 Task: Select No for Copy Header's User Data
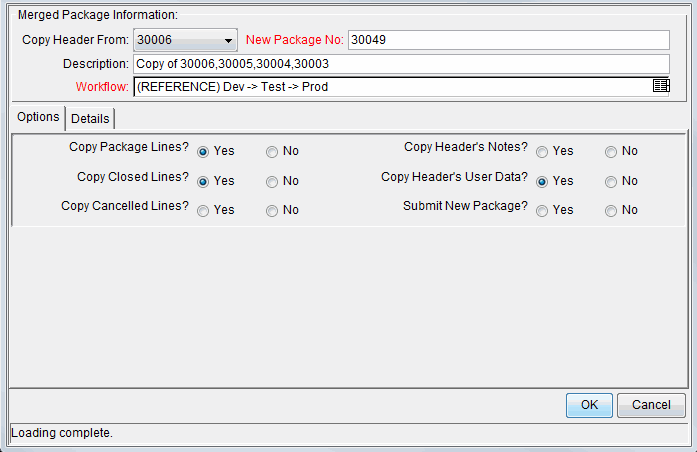click(x=611, y=181)
